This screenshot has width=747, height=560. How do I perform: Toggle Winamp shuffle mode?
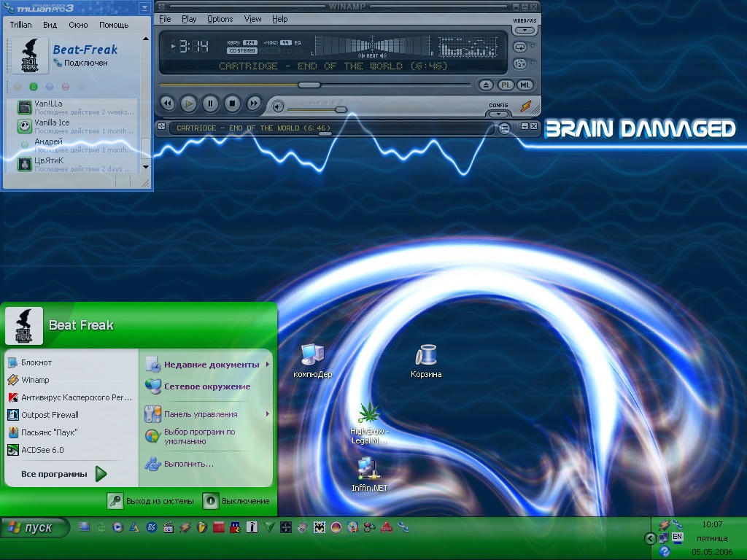[519, 64]
